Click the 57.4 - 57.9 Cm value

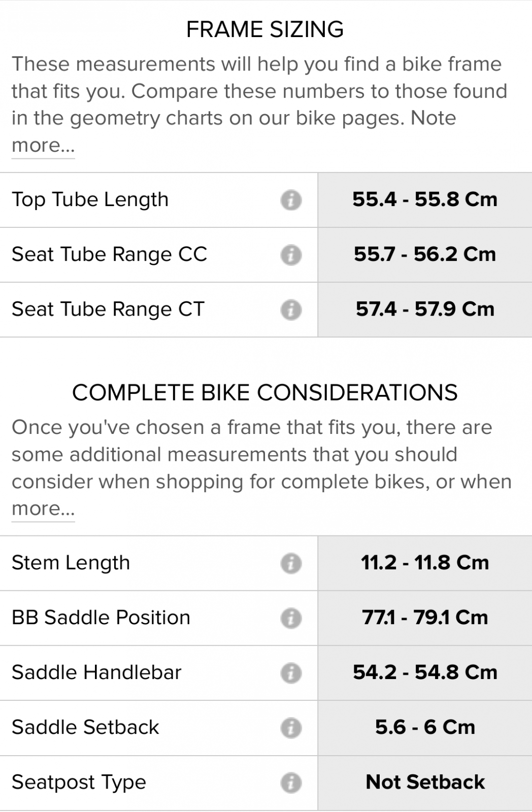click(425, 309)
